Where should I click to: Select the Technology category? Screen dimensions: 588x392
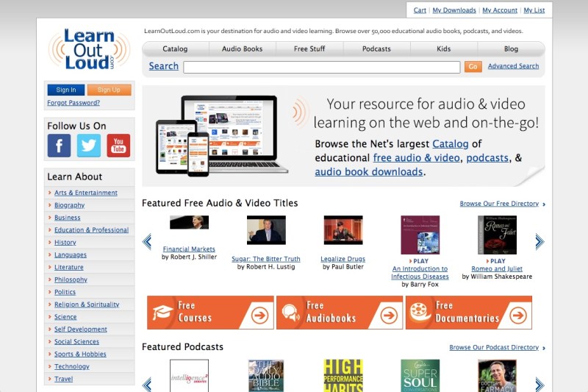pos(71,366)
